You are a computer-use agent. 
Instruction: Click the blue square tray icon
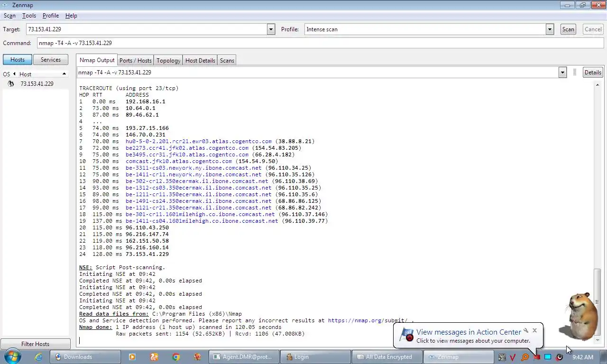click(x=548, y=357)
